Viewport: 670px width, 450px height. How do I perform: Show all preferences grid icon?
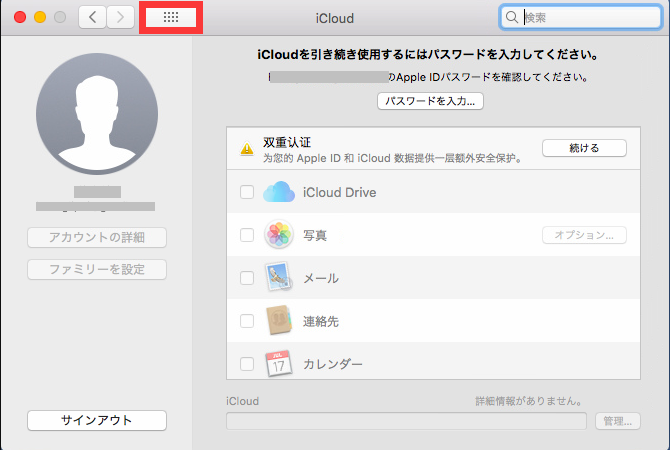click(171, 18)
